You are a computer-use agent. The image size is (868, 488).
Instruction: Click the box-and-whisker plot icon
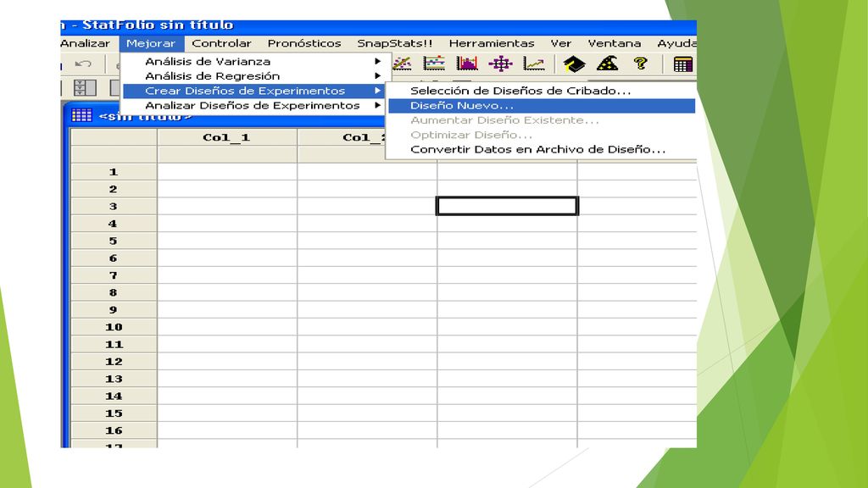(x=500, y=64)
